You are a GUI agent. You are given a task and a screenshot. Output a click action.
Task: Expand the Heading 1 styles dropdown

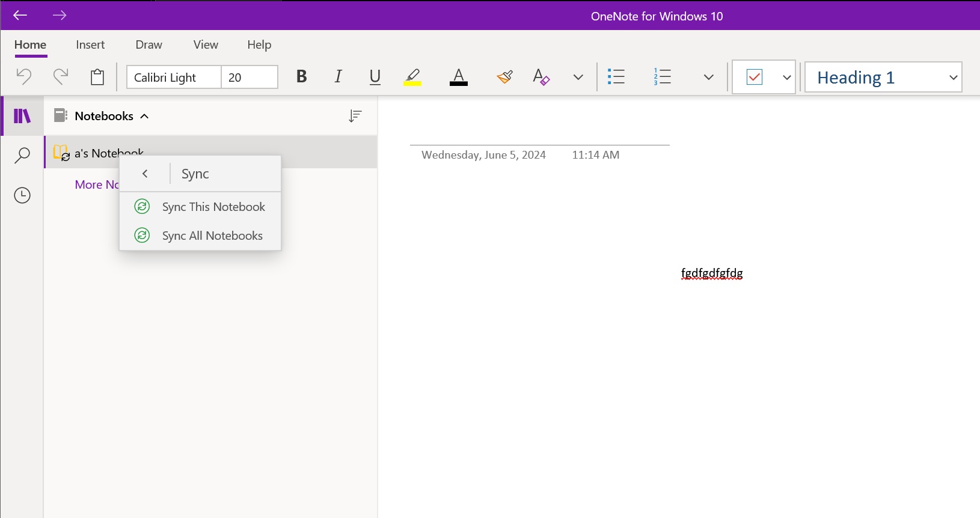click(953, 78)
